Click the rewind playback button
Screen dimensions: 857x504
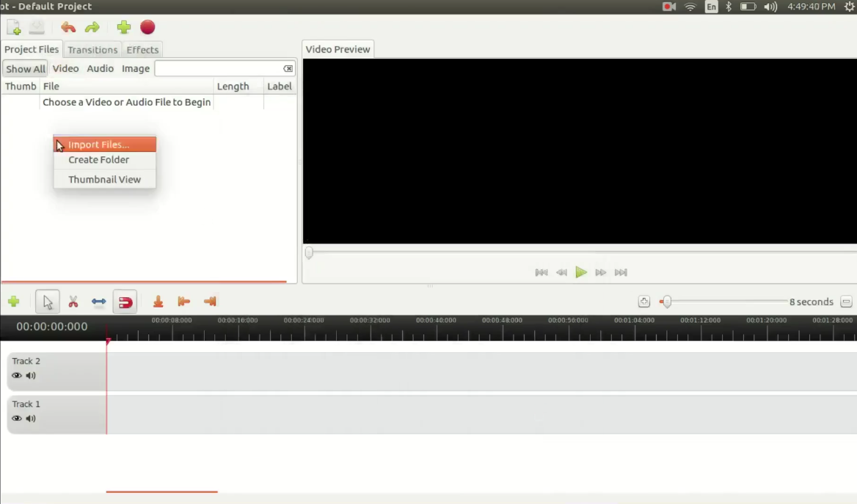click(x=561, y=272)
